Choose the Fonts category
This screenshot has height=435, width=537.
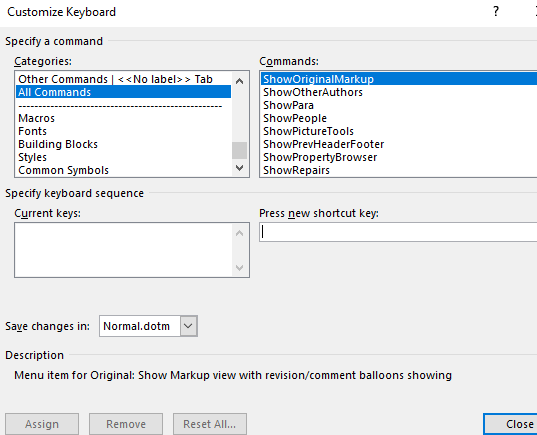pyautogui.click(x=123, y=131)
